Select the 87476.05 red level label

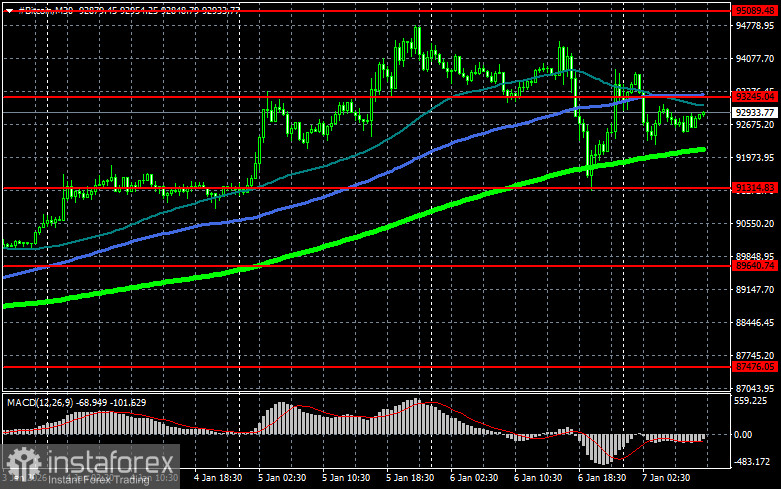click(755, 367)
